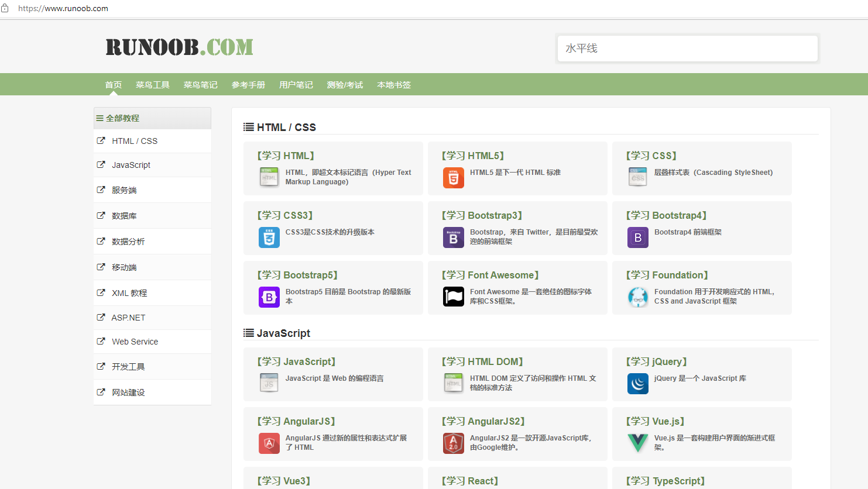
Task: Click the AngularJS2 2.0 shield icon
Action: coord(454,443)
